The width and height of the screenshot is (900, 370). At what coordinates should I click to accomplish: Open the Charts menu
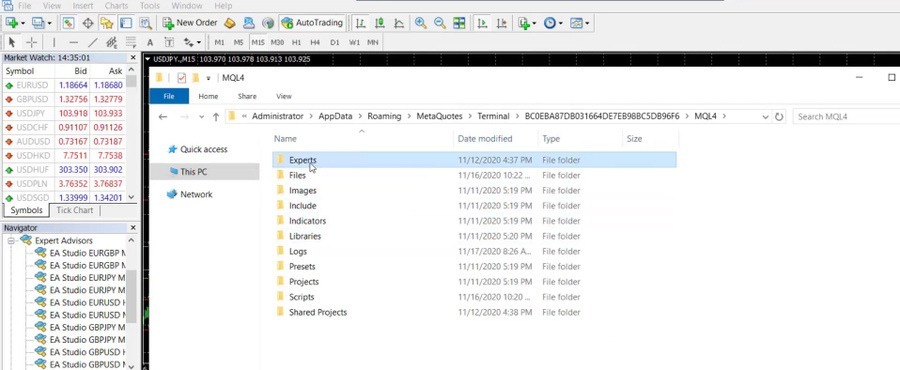coord(117,6)
